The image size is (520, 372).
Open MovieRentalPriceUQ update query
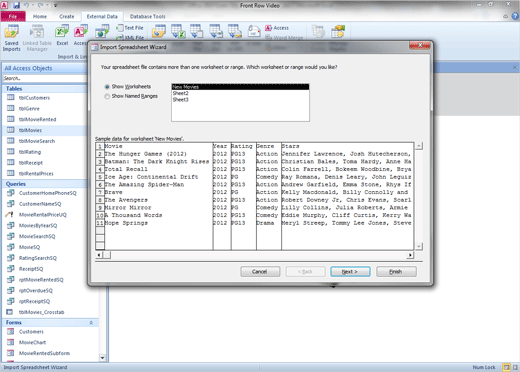click(42, 215)
